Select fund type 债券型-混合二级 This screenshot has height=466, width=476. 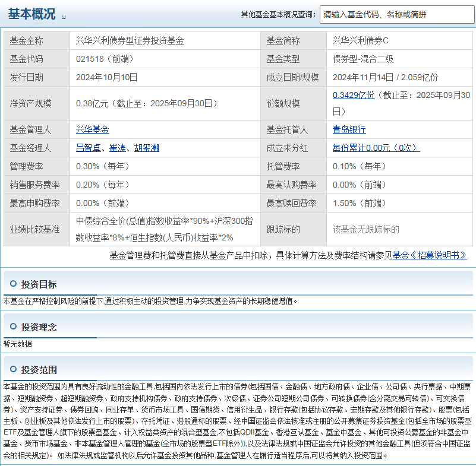point(363,59)
